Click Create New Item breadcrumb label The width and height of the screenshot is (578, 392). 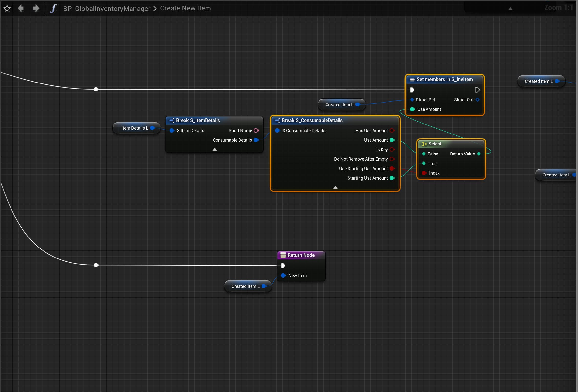[185, 8]
